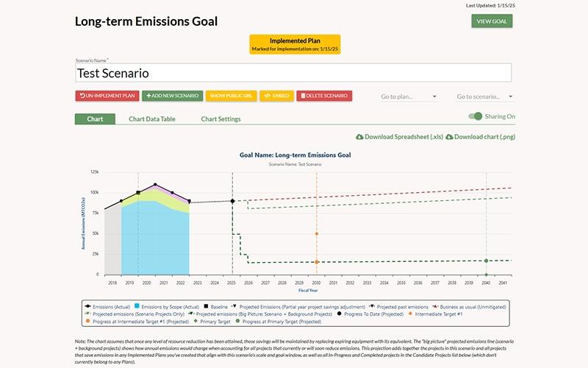Click the Long-term Emissions Goal heading
The width and height of the screenshot is (588, 368).
146,21
